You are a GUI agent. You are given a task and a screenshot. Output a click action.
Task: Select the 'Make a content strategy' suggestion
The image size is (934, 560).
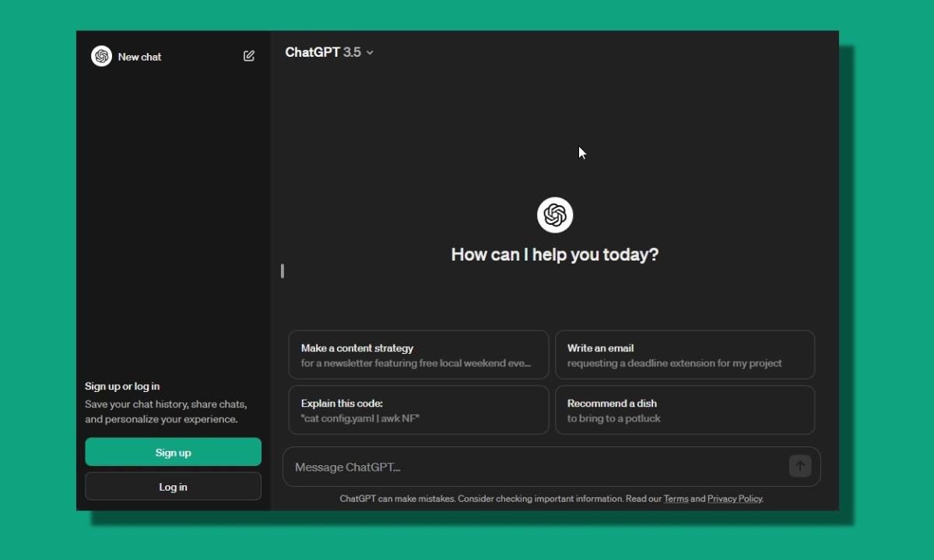pos(417,355)
